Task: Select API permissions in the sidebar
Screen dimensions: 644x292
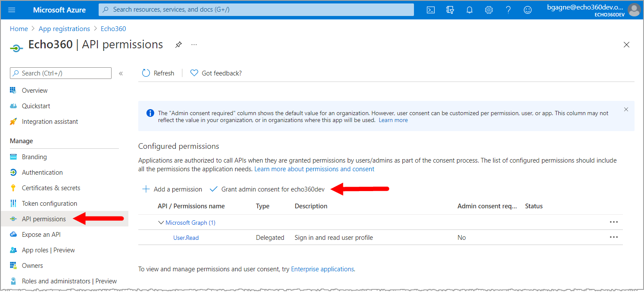Action: [64, 219]
